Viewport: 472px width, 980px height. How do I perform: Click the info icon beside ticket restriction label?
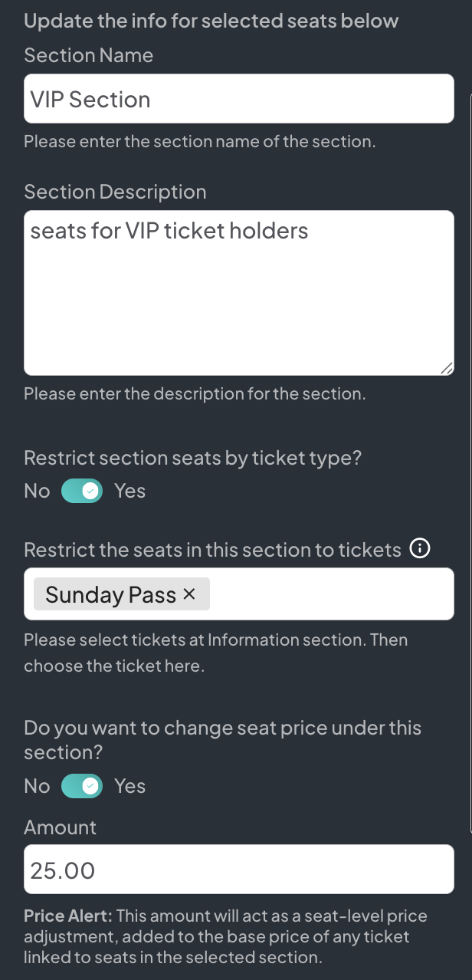(x=420, y=548)
